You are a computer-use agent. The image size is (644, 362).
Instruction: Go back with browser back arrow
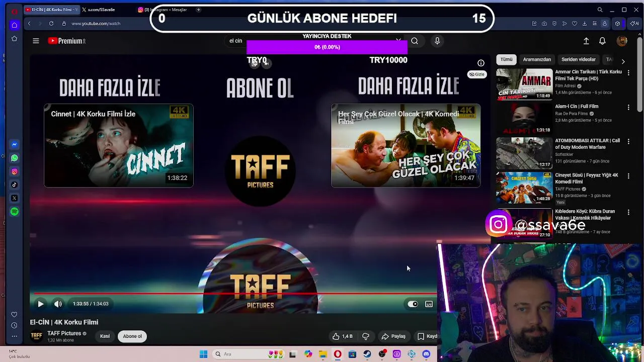click(29, 24)
